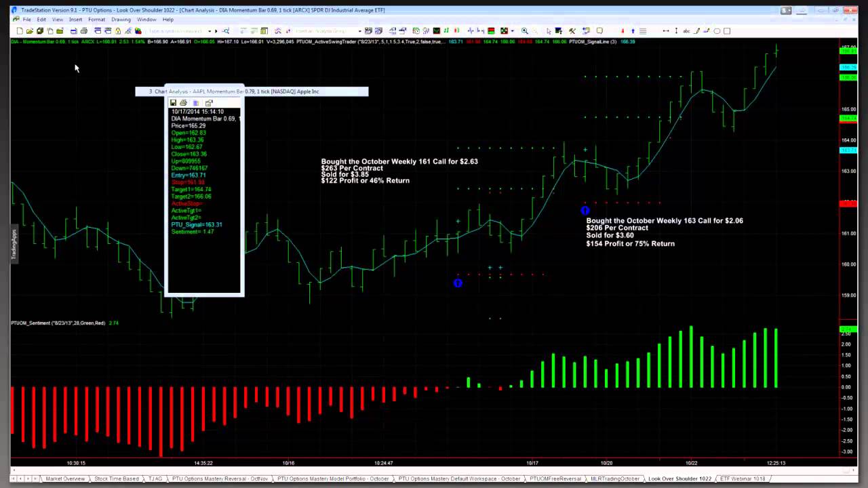The image size is (868, 488).
Task: Switch to Stock Time Based workspace tab
Action: click(x=117, y=479)
